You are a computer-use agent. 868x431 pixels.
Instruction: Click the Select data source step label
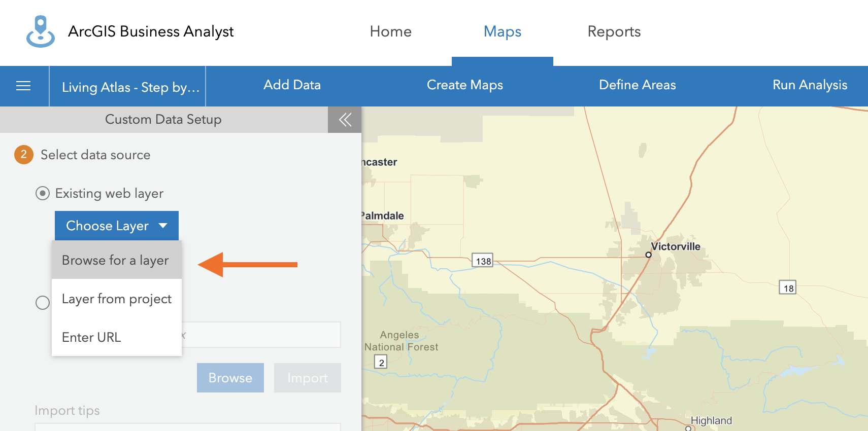coord(95,155)
